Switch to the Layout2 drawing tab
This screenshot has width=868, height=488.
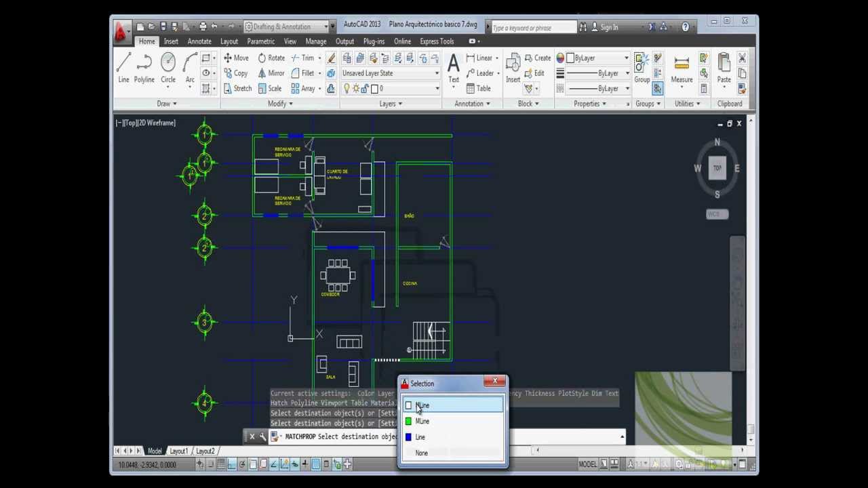click(205, 451)
